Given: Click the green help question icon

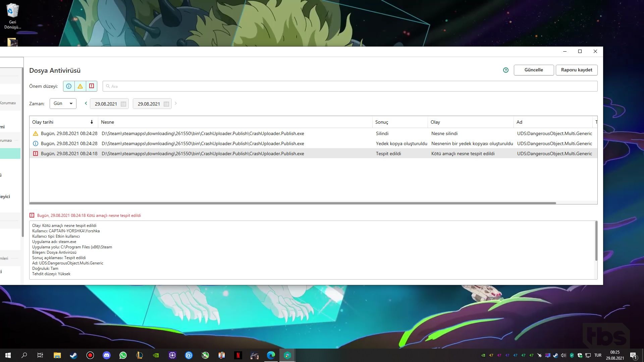Looking at the screenshot, I should click(506, 70).
